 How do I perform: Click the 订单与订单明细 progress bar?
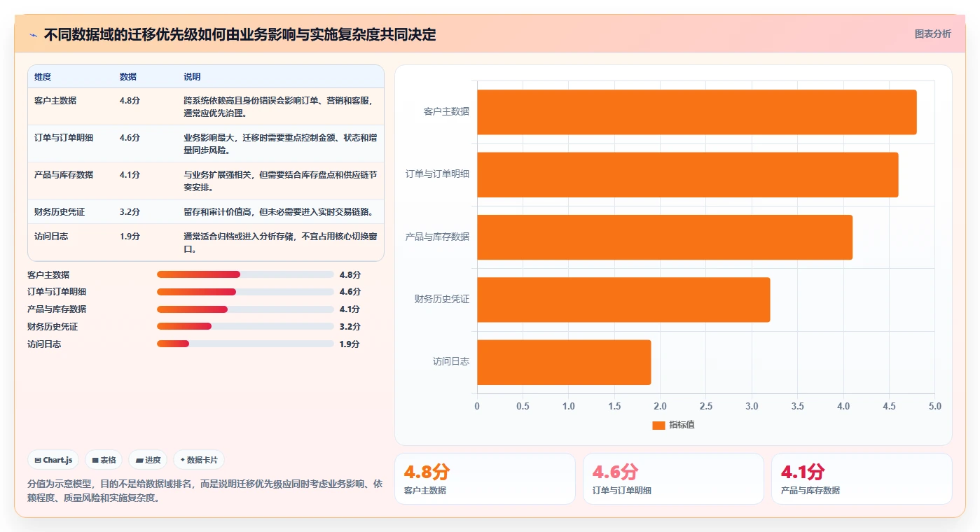coord(245,292)
